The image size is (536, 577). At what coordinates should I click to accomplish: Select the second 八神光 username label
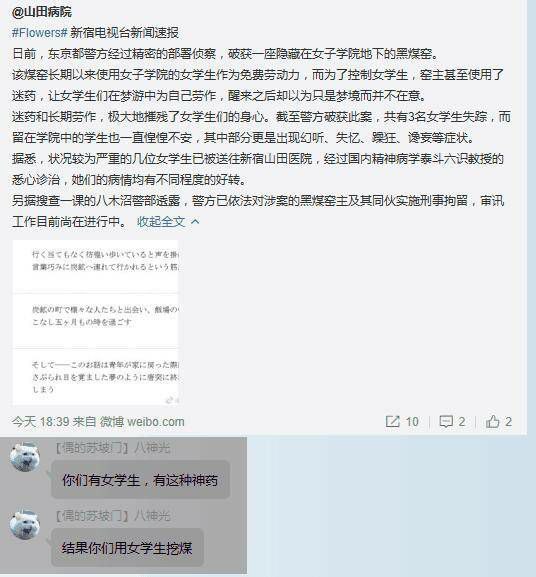152,516
